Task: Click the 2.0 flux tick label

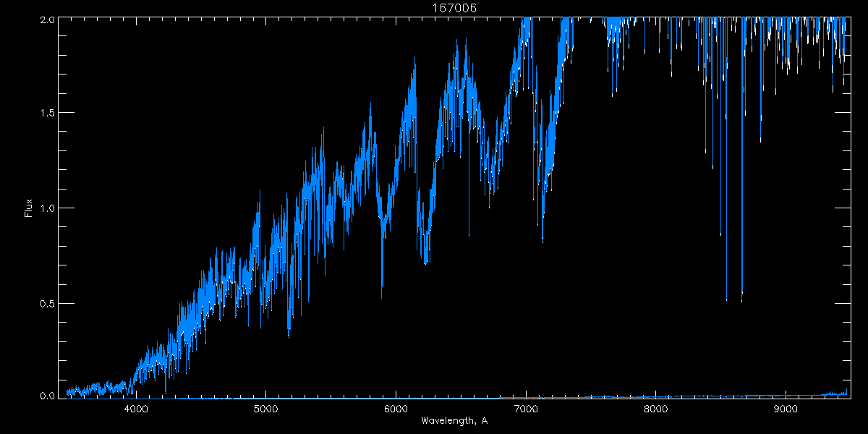Action: pyautogui.click(x=47, y=21)
